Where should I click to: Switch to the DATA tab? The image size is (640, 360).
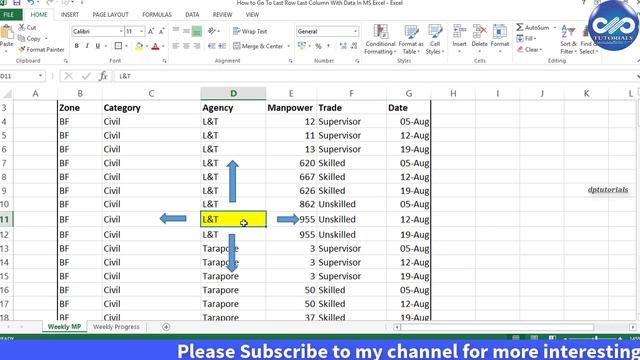[x=192, y=15]
